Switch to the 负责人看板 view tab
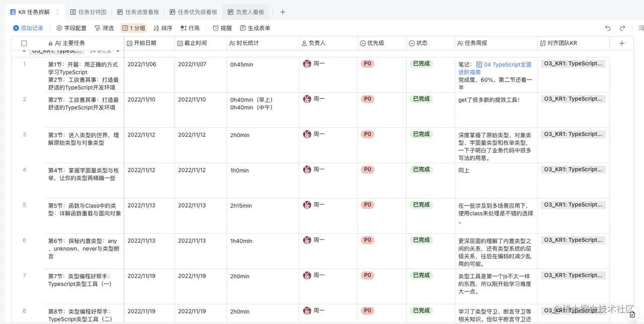Screen dimensions: 644x324 coord(246,11)
